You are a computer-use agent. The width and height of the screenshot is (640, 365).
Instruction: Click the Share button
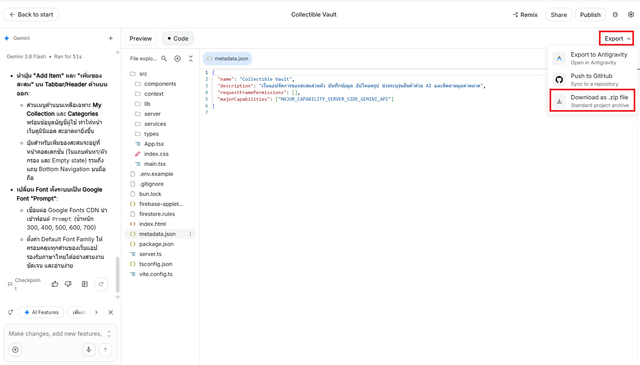click(x=558, y=15)
